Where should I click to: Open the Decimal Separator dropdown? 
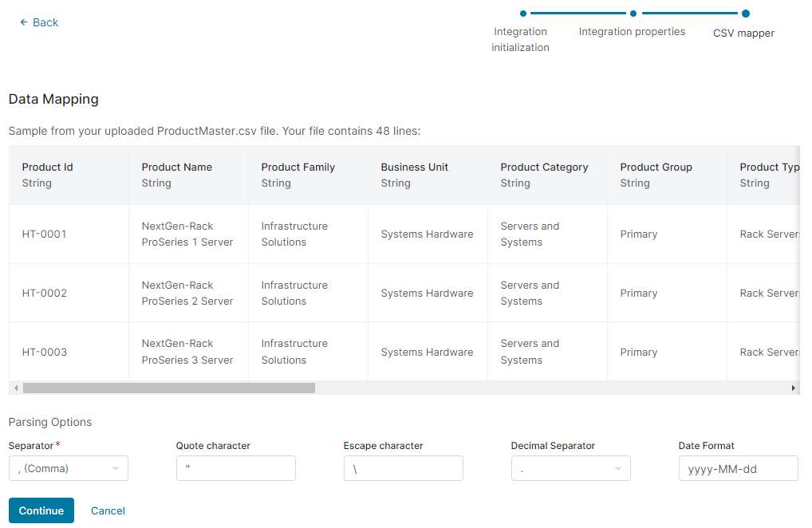click(570, 469)
